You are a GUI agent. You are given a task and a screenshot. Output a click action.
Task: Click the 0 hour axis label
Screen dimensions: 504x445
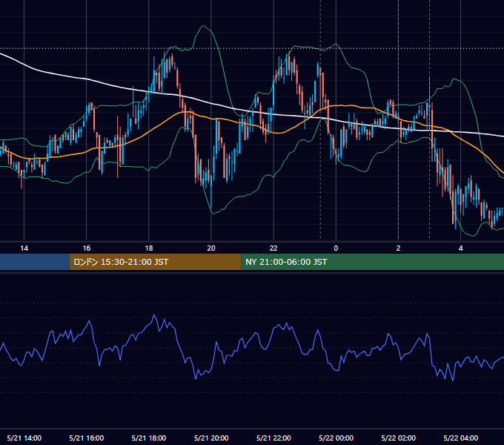click(x=336, y=248)
